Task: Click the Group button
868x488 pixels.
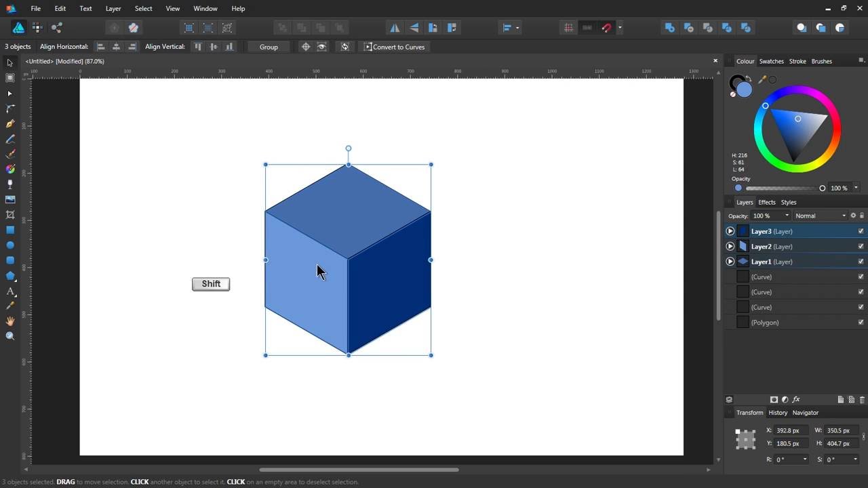Action: pyautogui.click(x=269, y=47)
